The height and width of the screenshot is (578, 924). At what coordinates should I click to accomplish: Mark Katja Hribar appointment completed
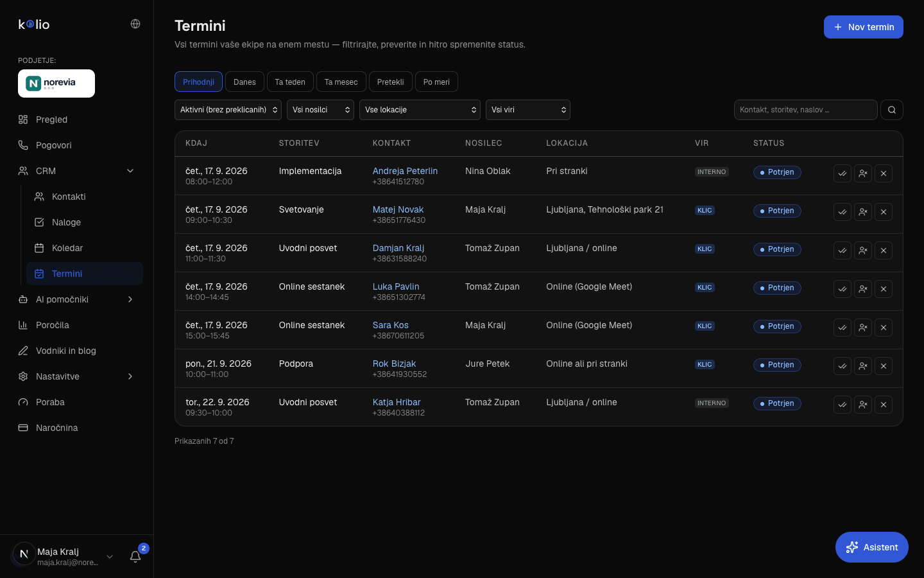[x=843, y=405]
